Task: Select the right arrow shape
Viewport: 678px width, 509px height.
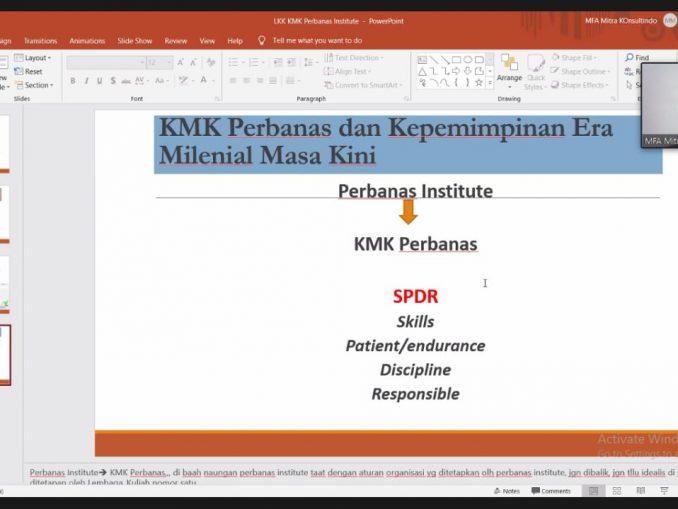Action: (456, 71)
